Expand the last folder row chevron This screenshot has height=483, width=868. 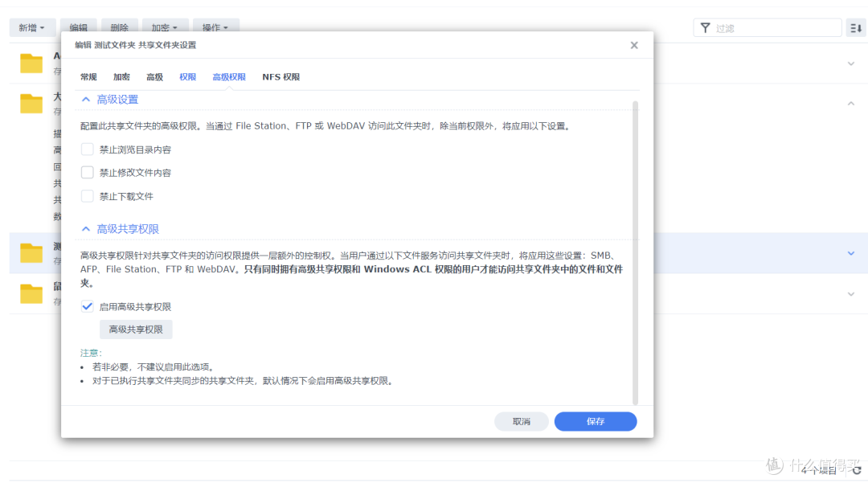pos(851,294)
